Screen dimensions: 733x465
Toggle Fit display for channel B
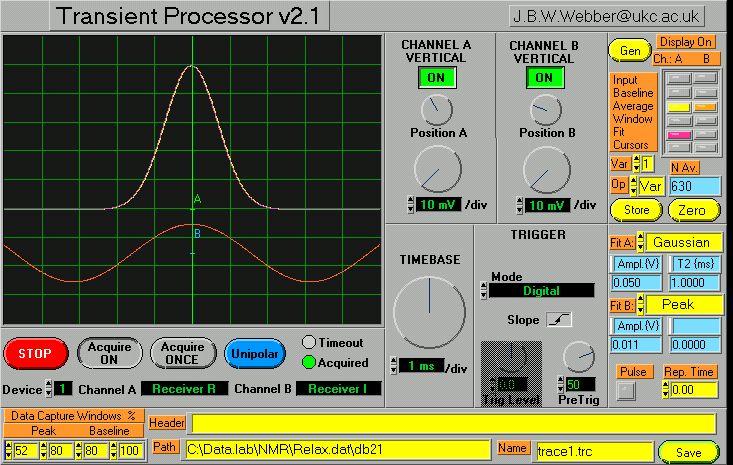pos(705,135)
